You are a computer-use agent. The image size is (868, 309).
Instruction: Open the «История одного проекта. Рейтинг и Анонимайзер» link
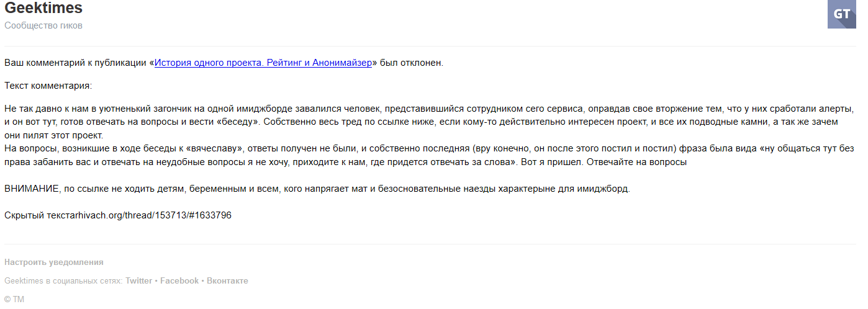pyautogui.click(x=263, y=63)
